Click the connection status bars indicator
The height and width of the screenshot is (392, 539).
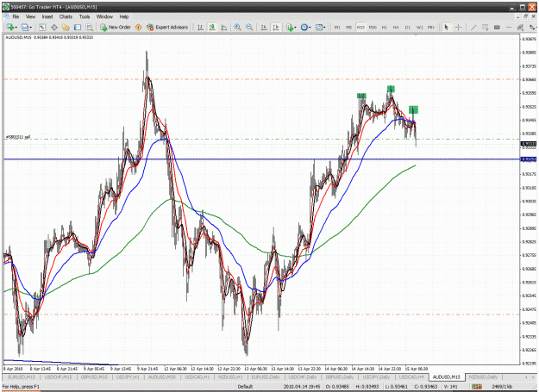(476, 387)
